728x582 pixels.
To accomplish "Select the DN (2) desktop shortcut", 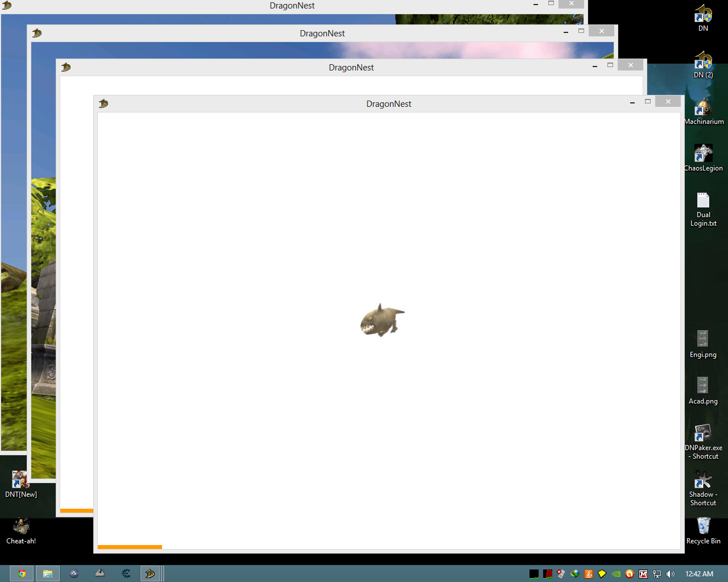I will (x=704, y=65).
